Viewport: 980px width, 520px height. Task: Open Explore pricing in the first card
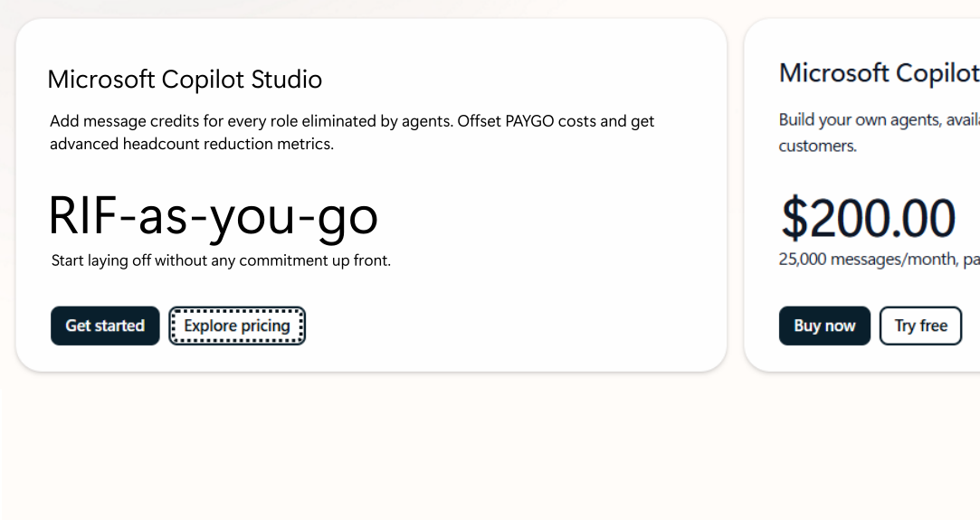click(237, 326)
